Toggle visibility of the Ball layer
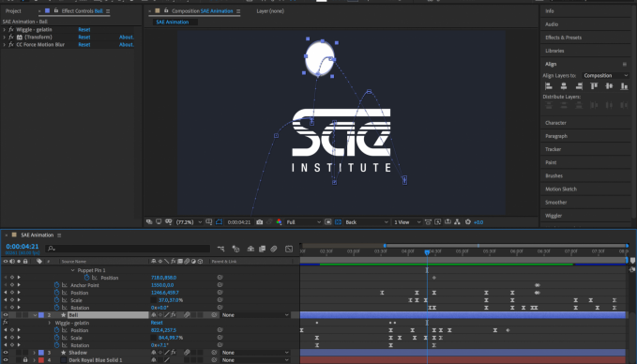This screenshot has width=637, height=364. (6, 315)
